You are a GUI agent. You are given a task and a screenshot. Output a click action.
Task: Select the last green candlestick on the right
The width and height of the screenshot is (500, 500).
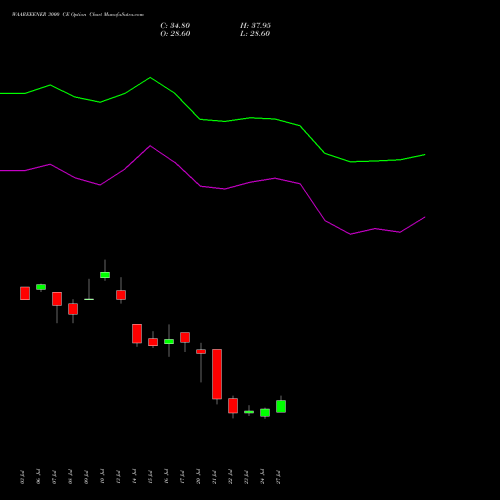(281, 406)
